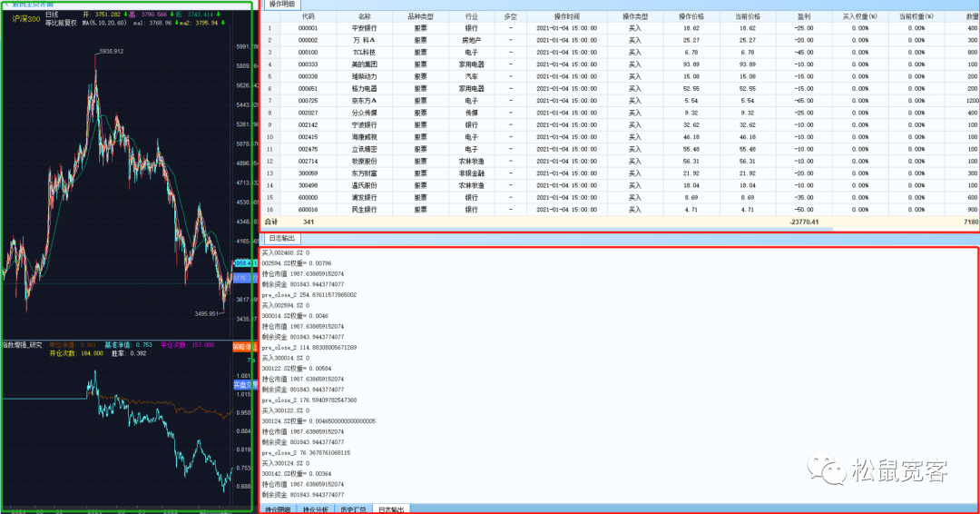Click the 单位净值 0.961 readout
980x514 pixels.
73,345
